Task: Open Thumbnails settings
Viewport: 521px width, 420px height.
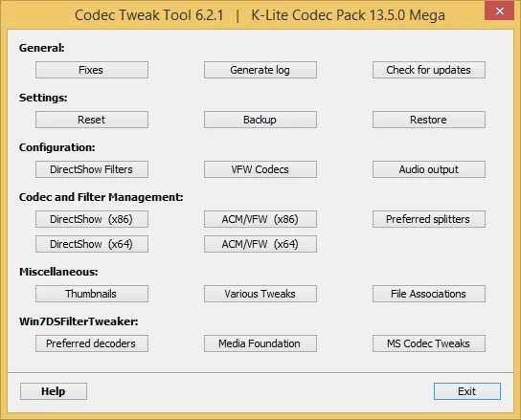Action: [x=92, y=294]
